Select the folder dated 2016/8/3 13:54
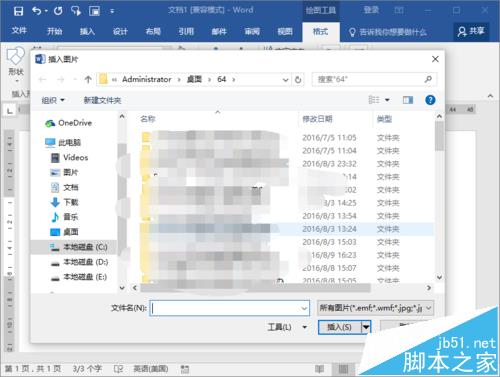This screenshot has height=377, width=500. (x=287, y=216)
